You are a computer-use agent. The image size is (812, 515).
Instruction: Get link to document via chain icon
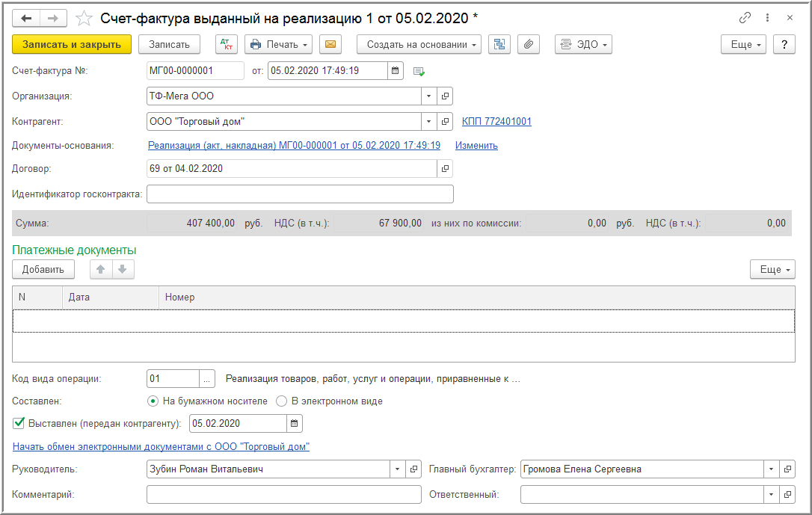pos(745,18)
